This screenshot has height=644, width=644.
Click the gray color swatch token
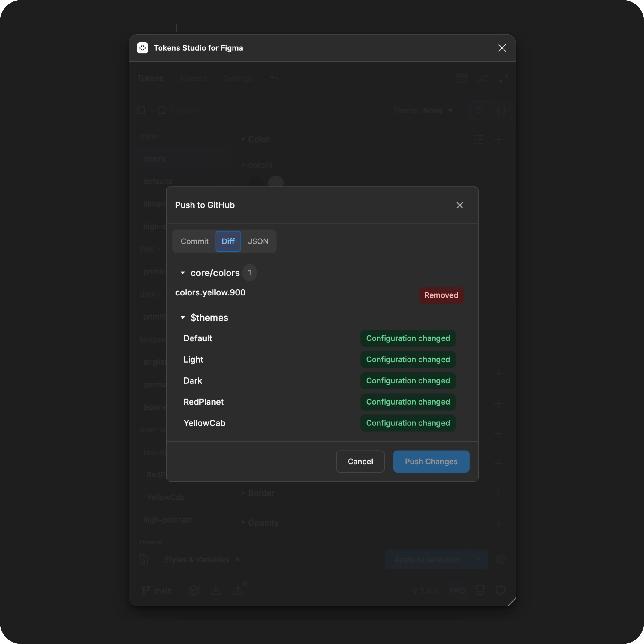[276, 182]
